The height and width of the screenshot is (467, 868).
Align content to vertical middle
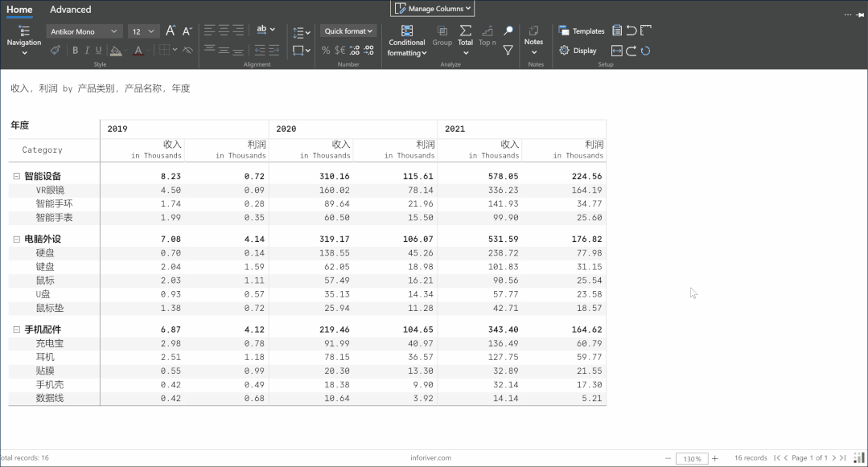click(x=224, y=51)
